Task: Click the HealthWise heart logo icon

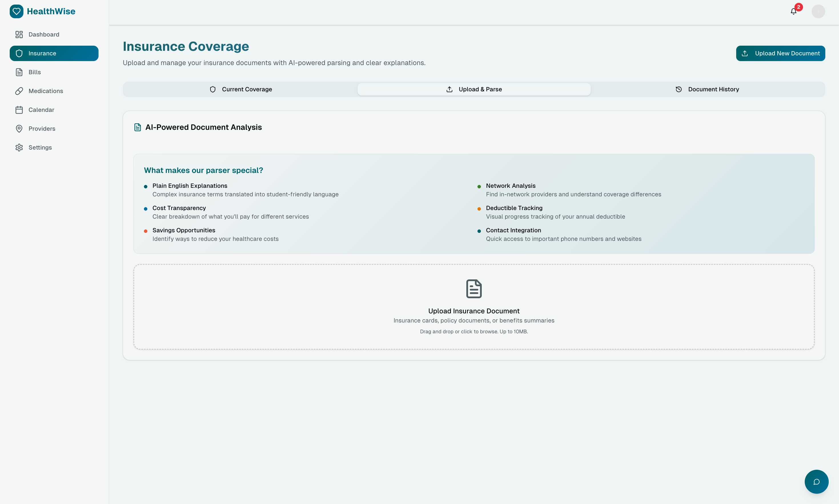Action: [x=16, y=11]
